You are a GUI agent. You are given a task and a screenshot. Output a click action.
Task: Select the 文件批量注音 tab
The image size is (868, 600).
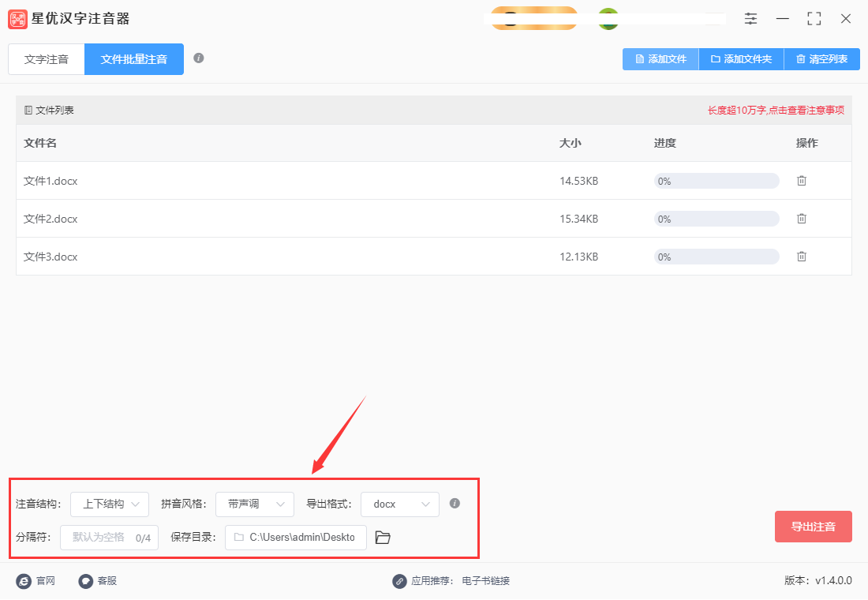point(134,59)
